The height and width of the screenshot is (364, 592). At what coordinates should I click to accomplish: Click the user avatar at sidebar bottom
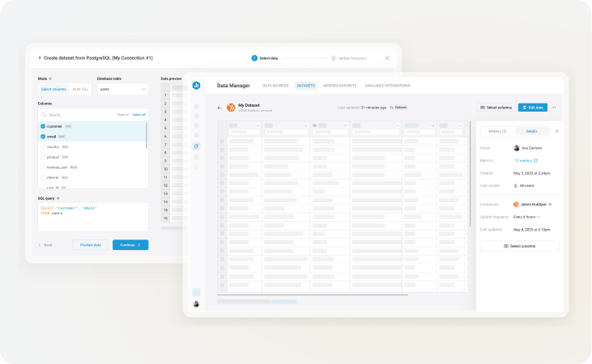pos(196,304)
